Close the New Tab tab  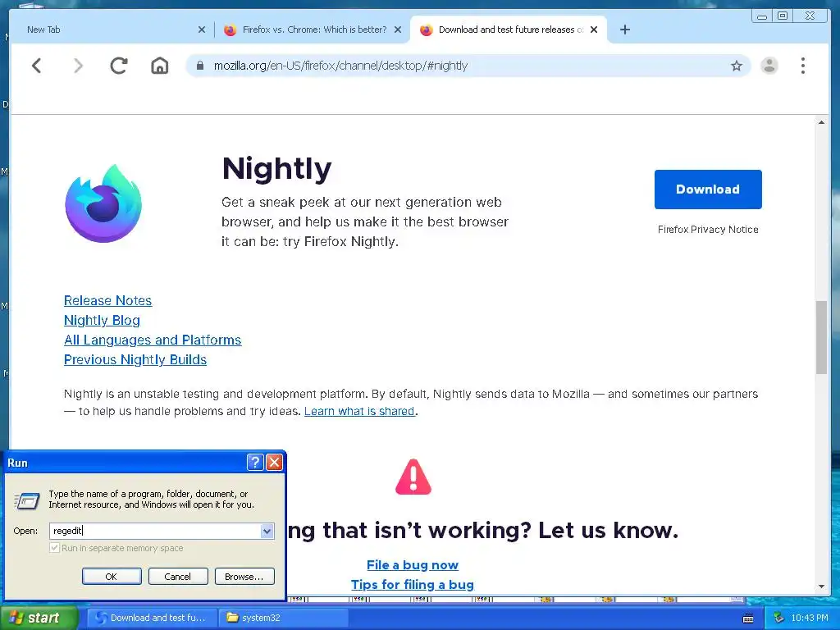click(x=202, y=30)
